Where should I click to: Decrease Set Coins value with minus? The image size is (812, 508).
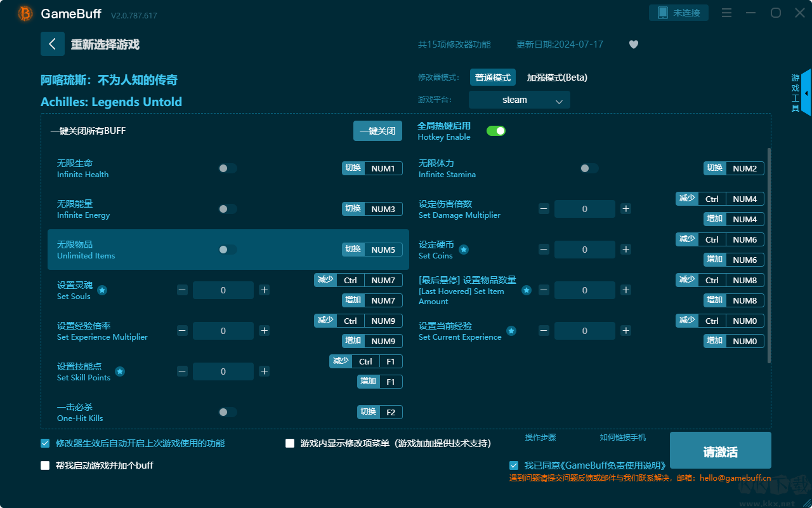click(x=544, y=250)
